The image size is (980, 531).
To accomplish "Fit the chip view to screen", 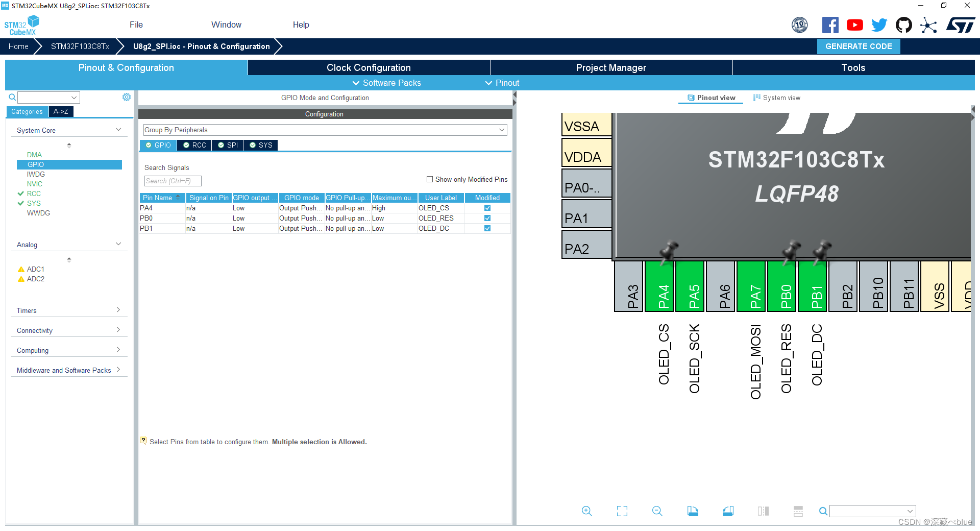I will (622, 511).
